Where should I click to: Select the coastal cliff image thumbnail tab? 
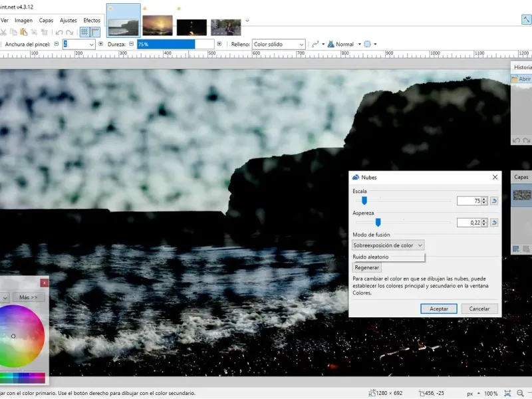click(x=123, y=21)
